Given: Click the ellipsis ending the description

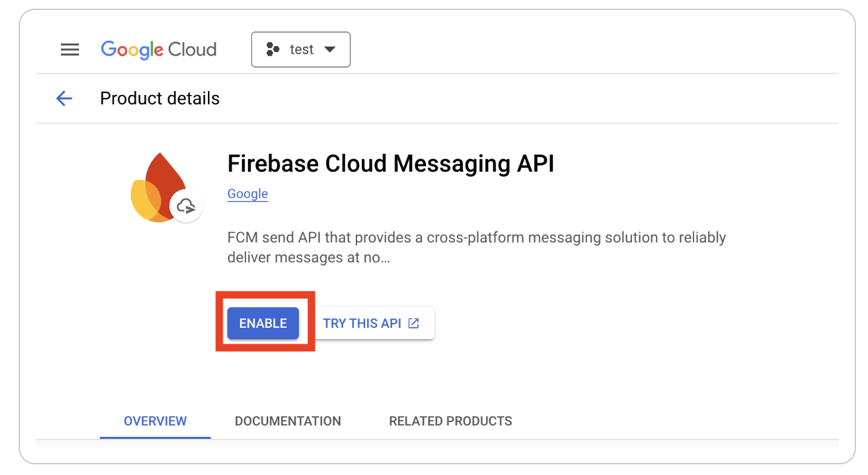Looking at the screenshot, I should pos(385,257).
